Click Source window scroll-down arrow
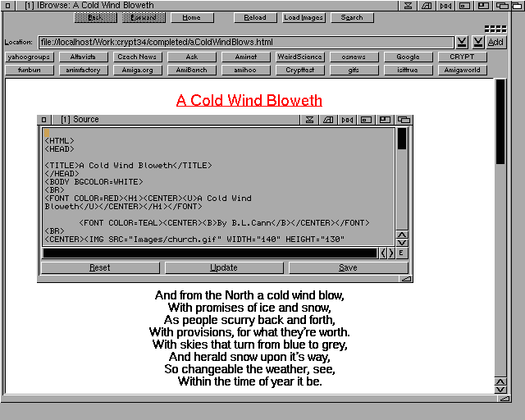The image size is (525, 420). [402, 242]
